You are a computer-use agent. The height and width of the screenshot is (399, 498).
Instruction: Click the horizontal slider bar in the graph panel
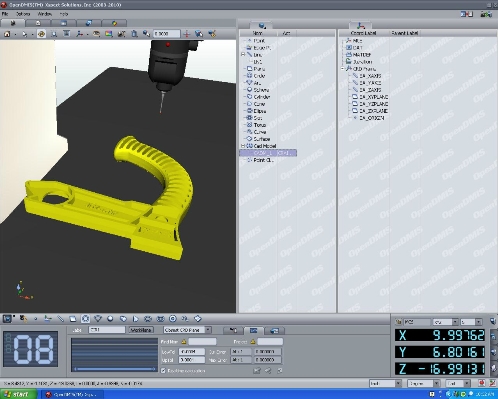pyautogui.click(x=114, y=369)
